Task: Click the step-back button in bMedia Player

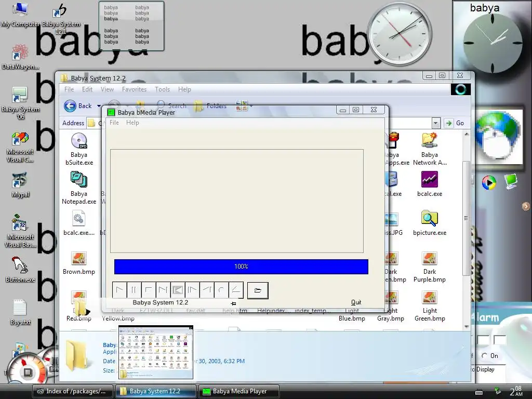Action: [207, 290]
